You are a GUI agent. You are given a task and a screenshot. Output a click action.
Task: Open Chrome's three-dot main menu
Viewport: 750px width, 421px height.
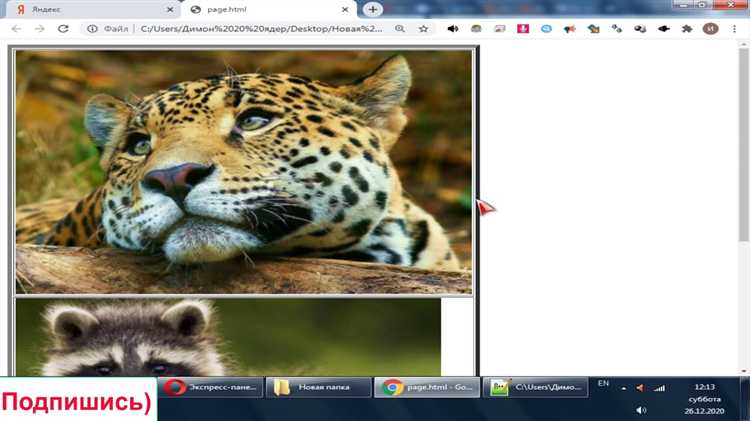point(734,29)
